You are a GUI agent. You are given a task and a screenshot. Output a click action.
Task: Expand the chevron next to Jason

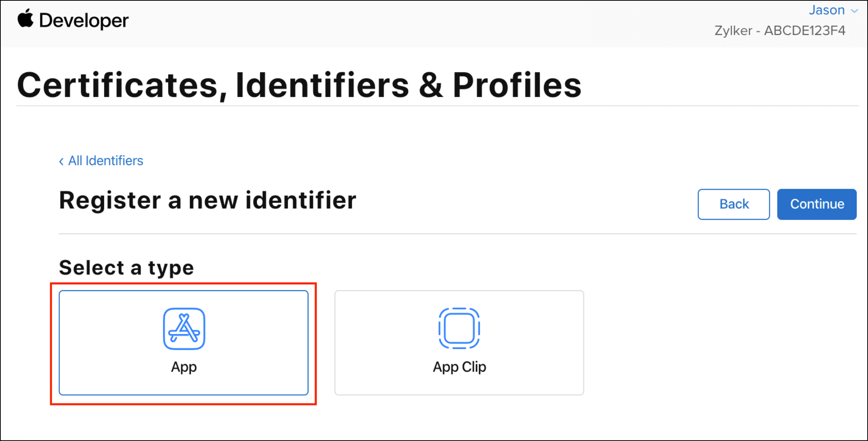(854, 11)
